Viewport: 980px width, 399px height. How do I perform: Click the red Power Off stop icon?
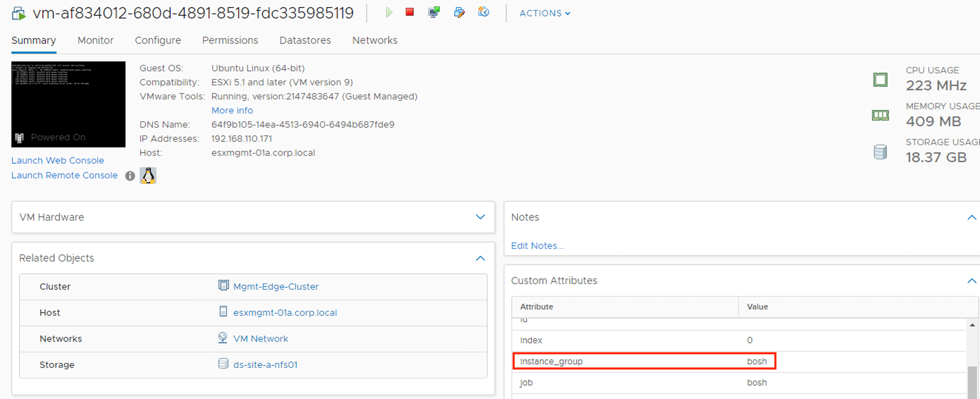410,12
